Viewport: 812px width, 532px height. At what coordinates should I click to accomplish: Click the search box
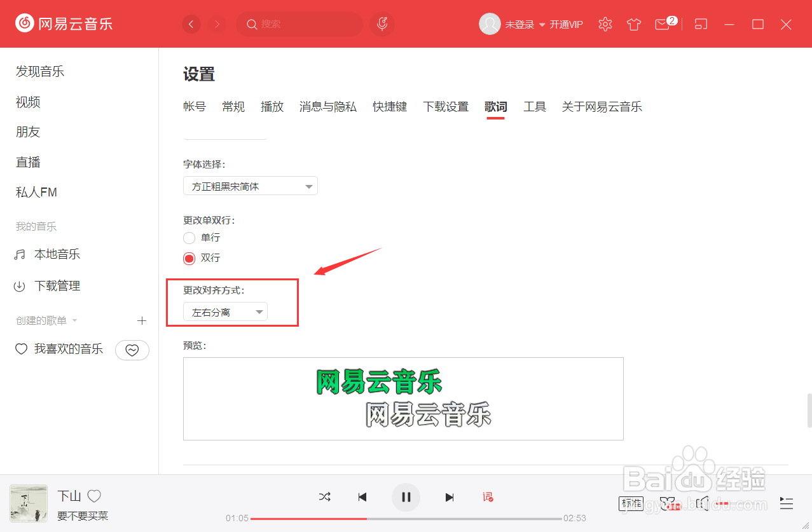pos(299,24)
